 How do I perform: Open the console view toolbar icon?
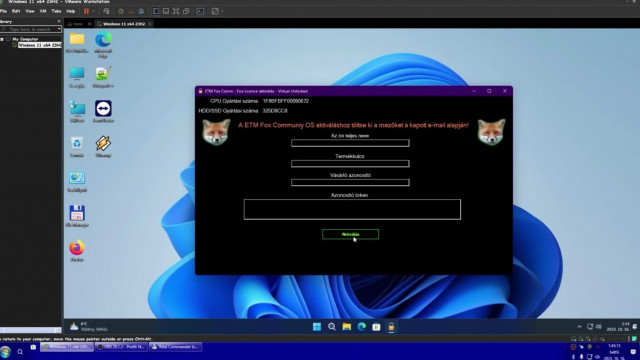tap(200, 11)
